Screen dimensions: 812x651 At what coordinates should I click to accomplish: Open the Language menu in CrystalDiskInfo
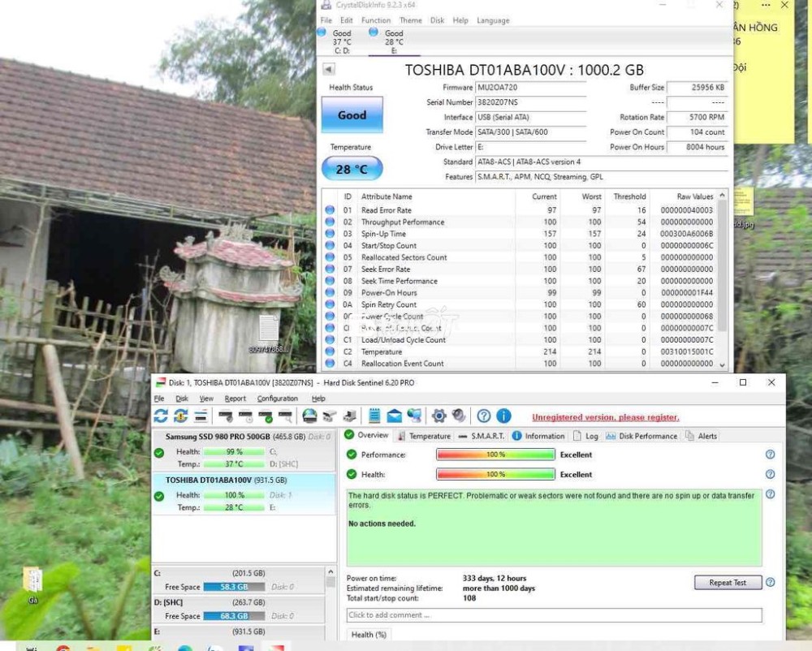click(493, 20)
